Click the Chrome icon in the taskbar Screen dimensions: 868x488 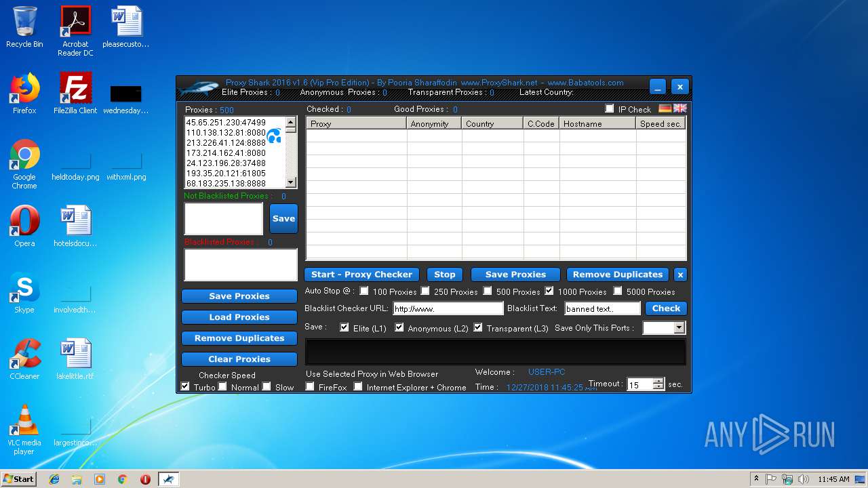(122, 479)
